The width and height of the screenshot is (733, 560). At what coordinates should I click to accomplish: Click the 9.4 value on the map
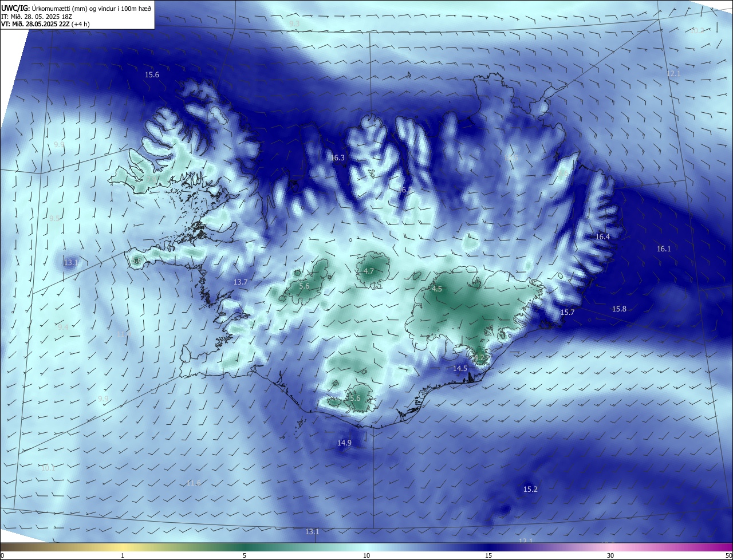(x=63, y=327)
